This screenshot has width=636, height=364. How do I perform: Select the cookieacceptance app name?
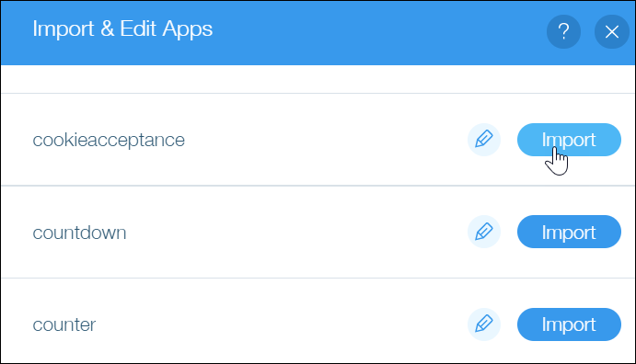pos(109,140)
